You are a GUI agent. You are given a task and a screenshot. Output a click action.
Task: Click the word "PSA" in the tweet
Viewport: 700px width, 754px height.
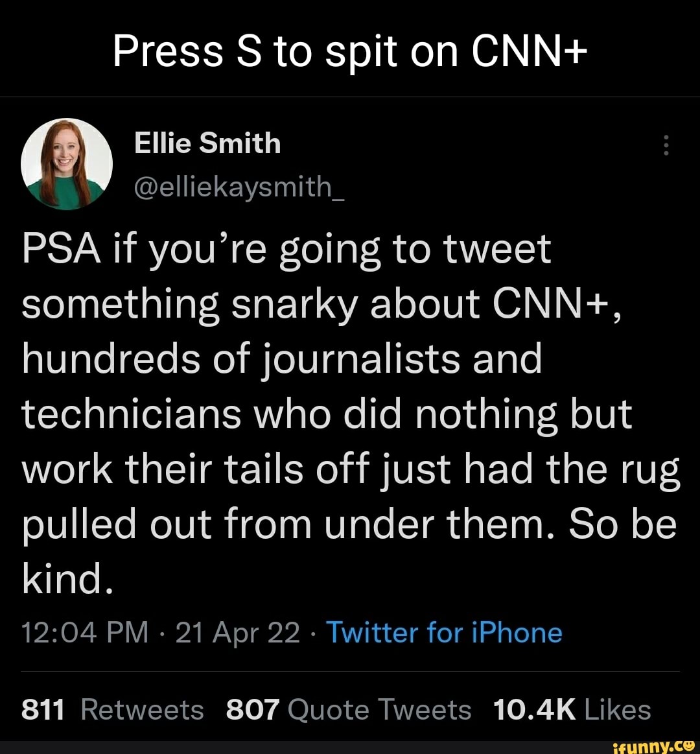(x=60, y=250)
